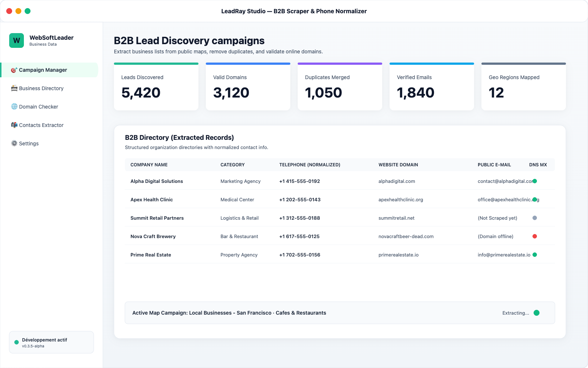Open the apexhealthclinic.org domain

click(x=401, y=199)
